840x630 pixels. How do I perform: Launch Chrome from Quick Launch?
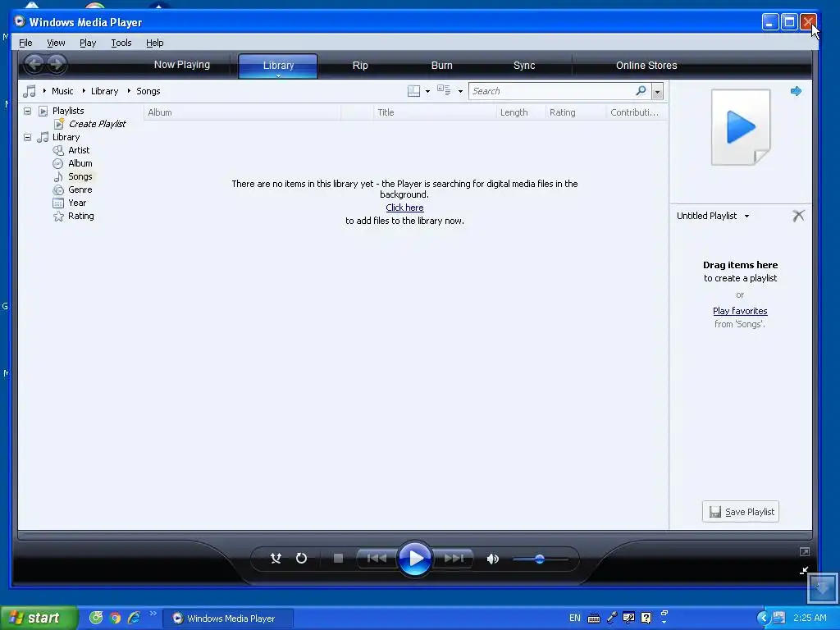point(115,619)
